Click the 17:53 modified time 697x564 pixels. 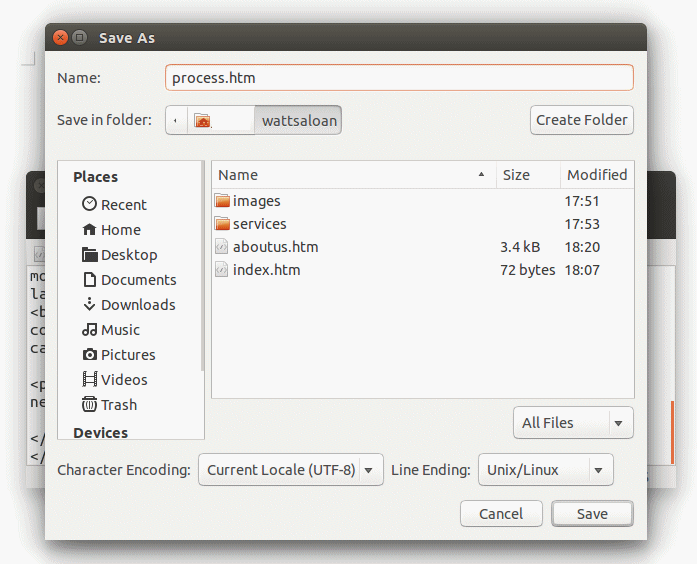tap(582, 224)
